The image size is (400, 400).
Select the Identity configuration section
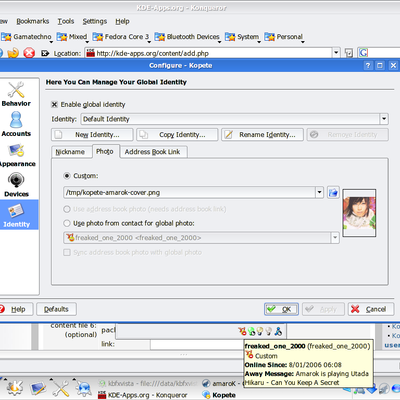pos(17,215)
